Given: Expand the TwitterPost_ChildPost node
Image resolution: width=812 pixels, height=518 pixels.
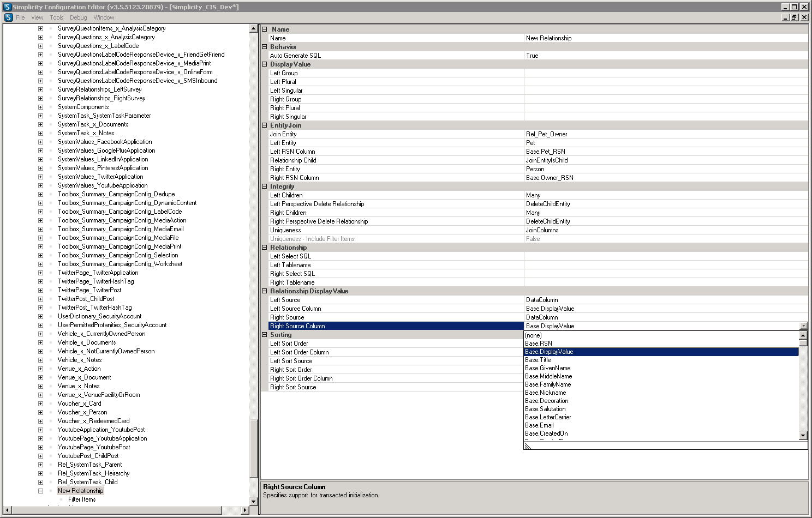Looking at the screenshot, I should pyautogui.click(x=40, y=299).
